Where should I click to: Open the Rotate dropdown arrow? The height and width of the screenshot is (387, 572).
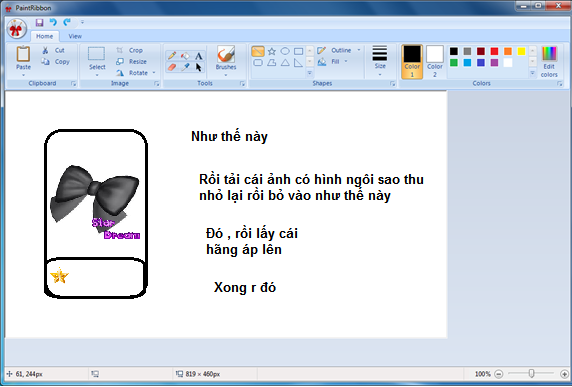(x=154, y=73)
